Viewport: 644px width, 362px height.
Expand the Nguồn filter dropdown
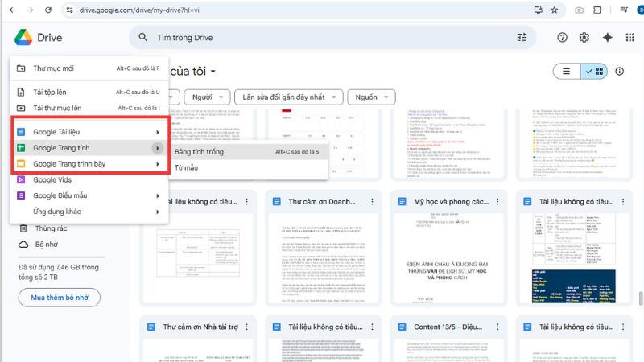pos(370,97)
